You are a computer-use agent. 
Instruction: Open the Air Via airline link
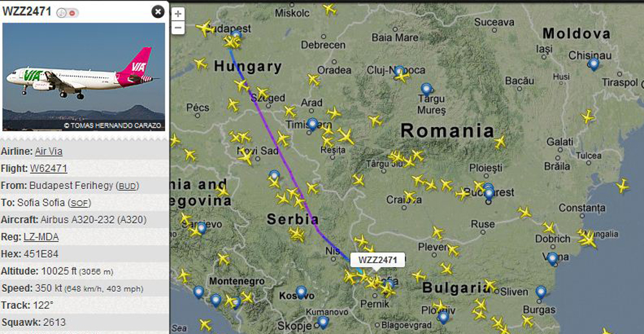click(48, 152)
